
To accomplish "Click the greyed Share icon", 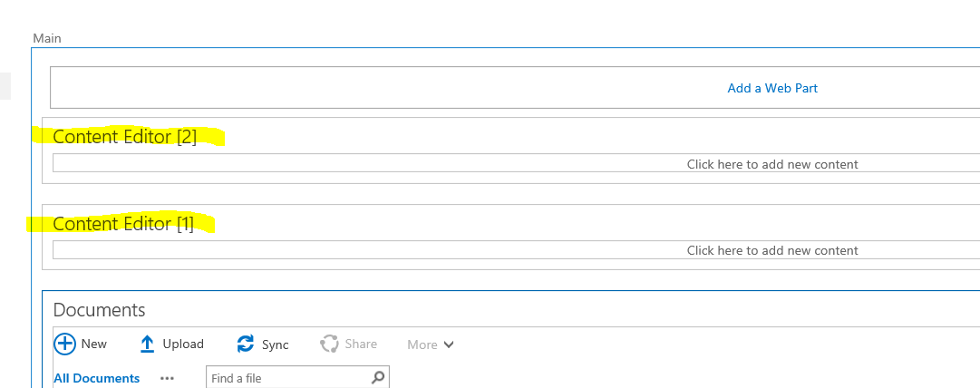I will (329, 344).
